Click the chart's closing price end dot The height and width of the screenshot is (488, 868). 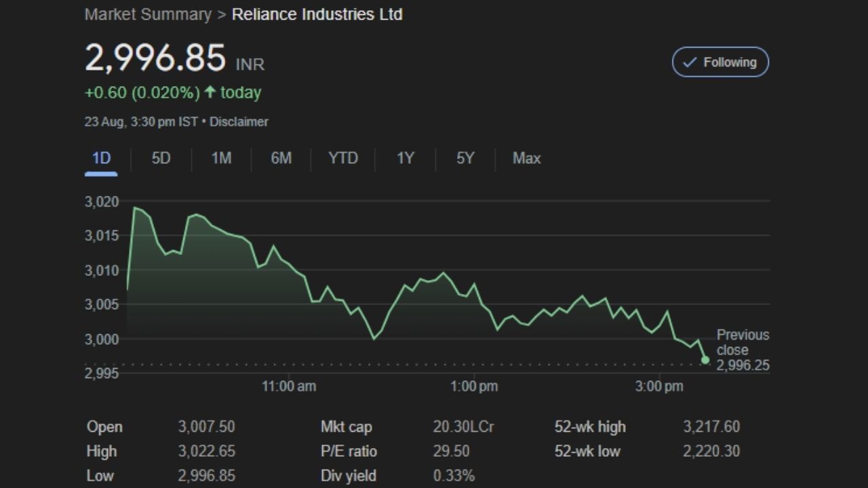pyautogui.click(x=705, y=360)
